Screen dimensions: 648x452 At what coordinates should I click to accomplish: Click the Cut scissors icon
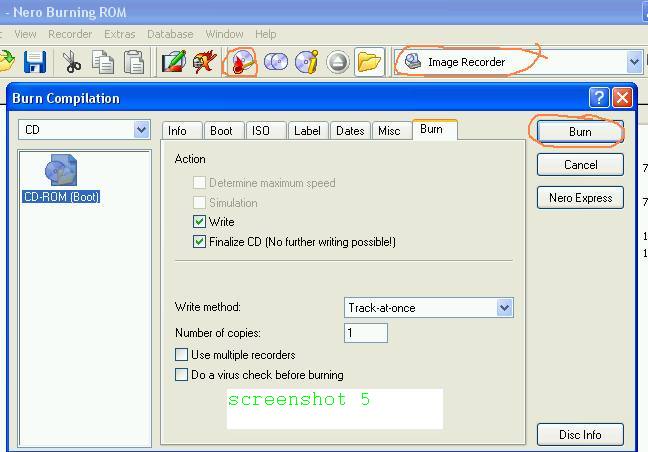coord(71,62)
